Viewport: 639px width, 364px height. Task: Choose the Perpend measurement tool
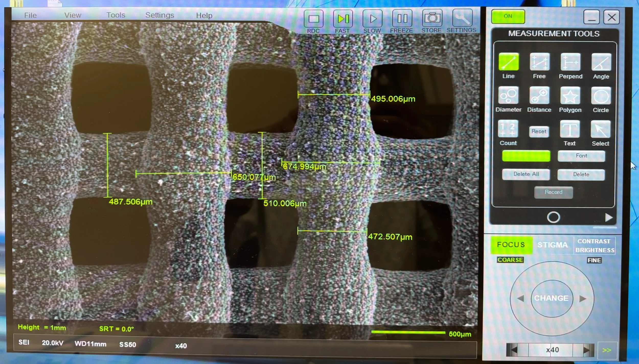pos(570,62)
